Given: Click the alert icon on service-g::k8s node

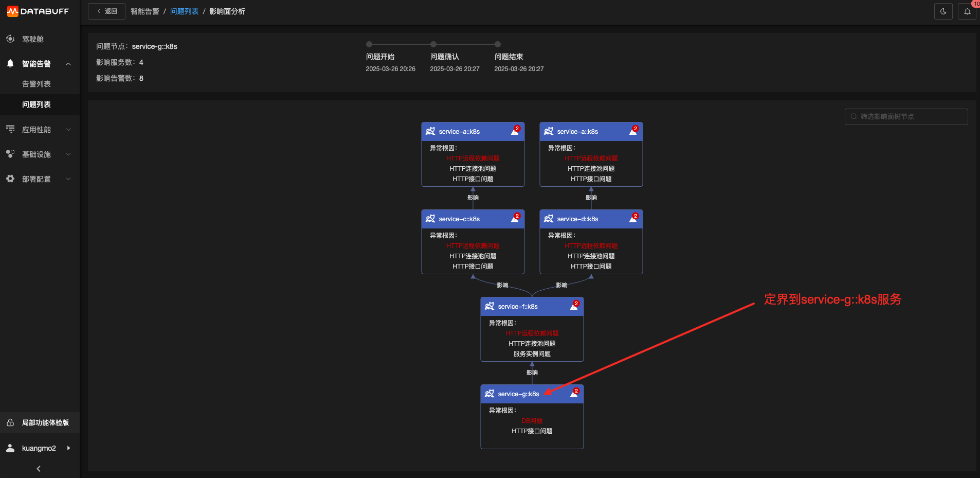Looking at the screenshot, I should click(574, 393).
